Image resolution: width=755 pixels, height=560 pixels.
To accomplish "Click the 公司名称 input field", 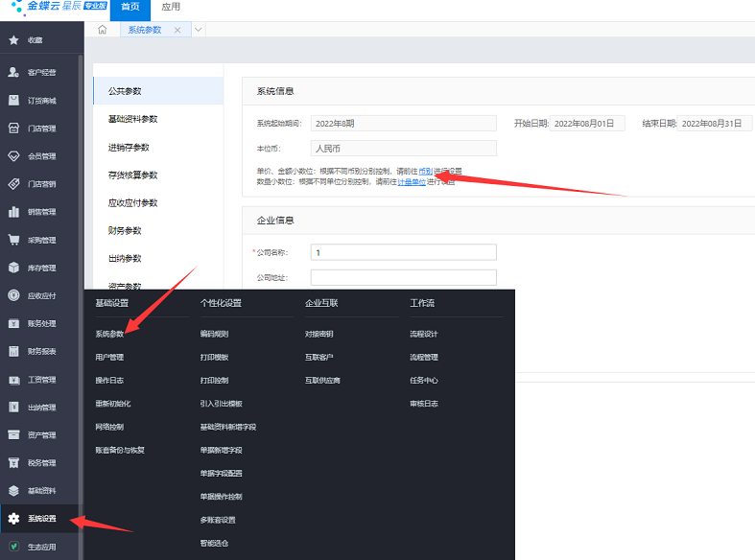I will coord(403,252).
